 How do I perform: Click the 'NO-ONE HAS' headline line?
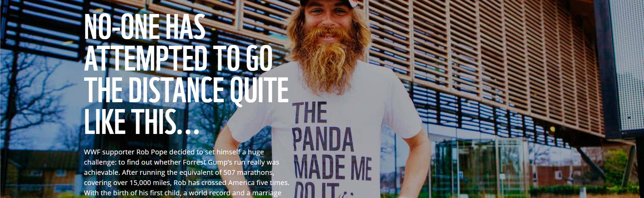[145, 27]
